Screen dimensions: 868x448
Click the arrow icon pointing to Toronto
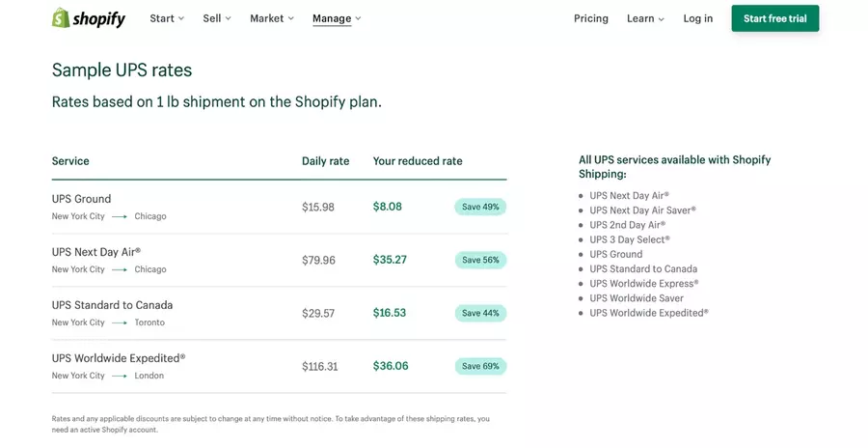[120, 322]
